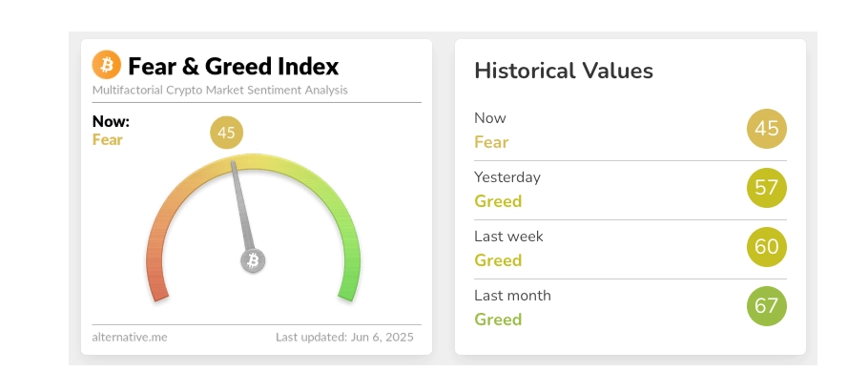868x392 pixels.
Task: Click the Fear & Greed Index title
Action: click(233, 66)
